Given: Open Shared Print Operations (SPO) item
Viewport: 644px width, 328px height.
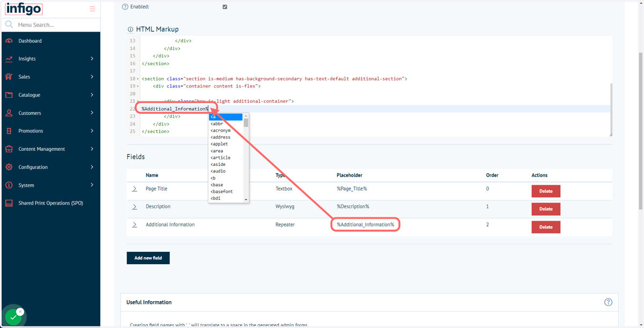Looking at the screenshot, I should (51, 203).
